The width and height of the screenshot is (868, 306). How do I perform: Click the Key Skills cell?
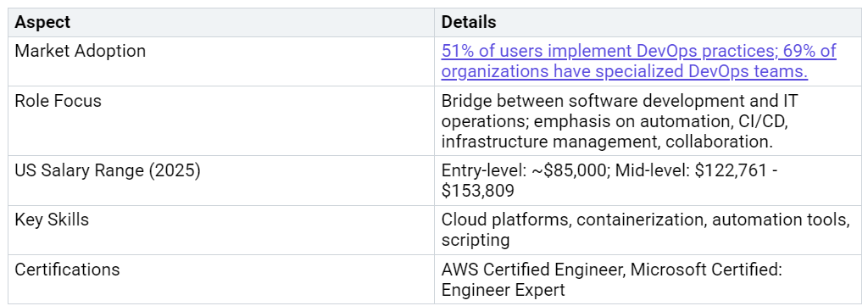[x=221, y=230]
